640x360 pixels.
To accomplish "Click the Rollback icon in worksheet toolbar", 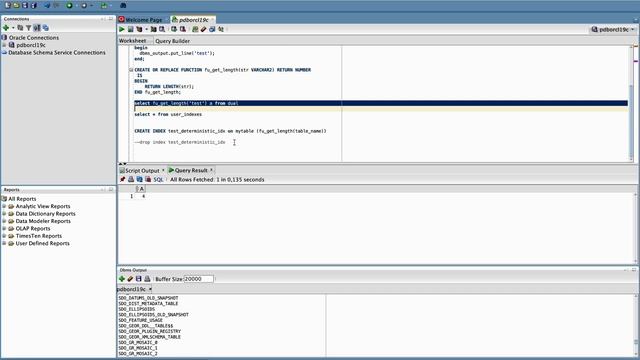I will [x=183, y=29].
